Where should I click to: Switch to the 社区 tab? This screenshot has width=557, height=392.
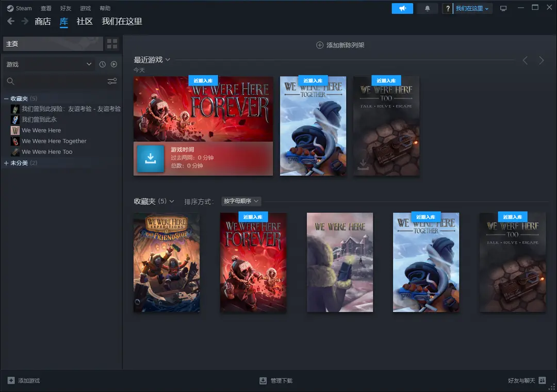coord(85,21)
